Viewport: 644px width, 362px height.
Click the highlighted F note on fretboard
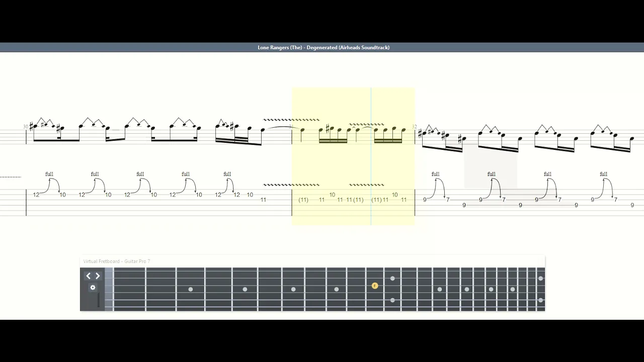(374, 286)
